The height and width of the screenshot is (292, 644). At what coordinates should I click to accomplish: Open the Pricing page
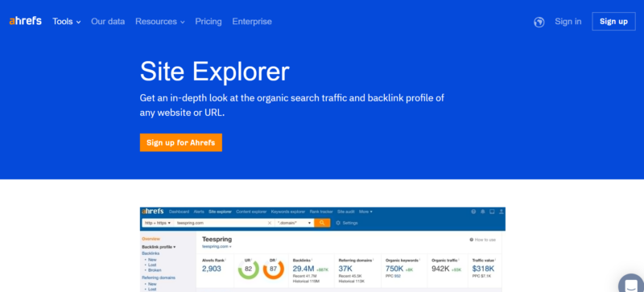(208, 22)
